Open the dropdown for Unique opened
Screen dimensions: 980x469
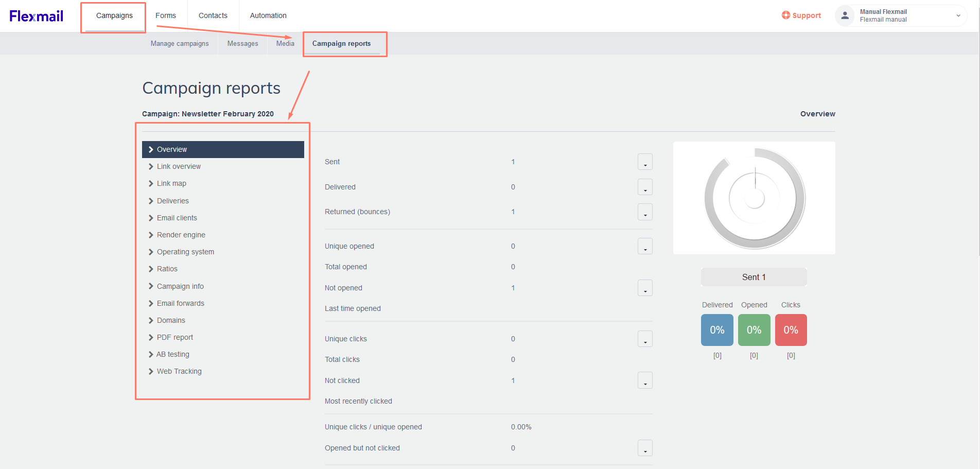click(x=645, y=246)
